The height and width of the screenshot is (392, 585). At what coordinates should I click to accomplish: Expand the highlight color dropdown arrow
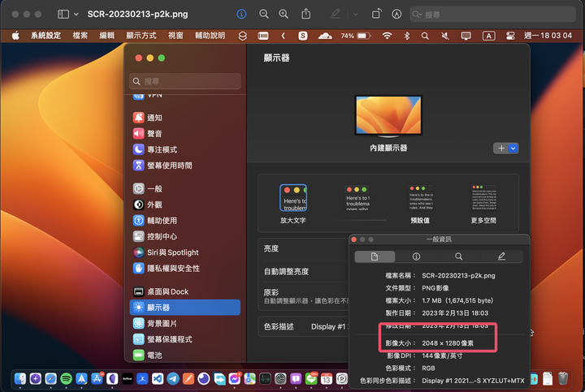(356, 15)
